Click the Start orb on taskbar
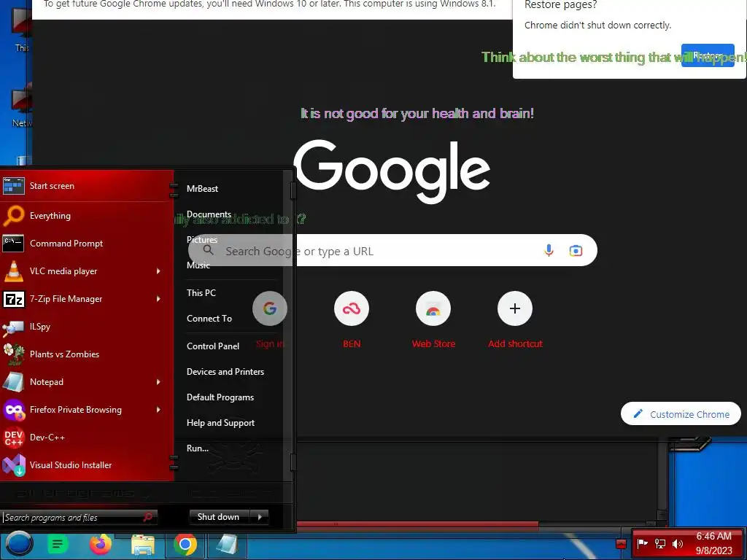 (18, 544)
